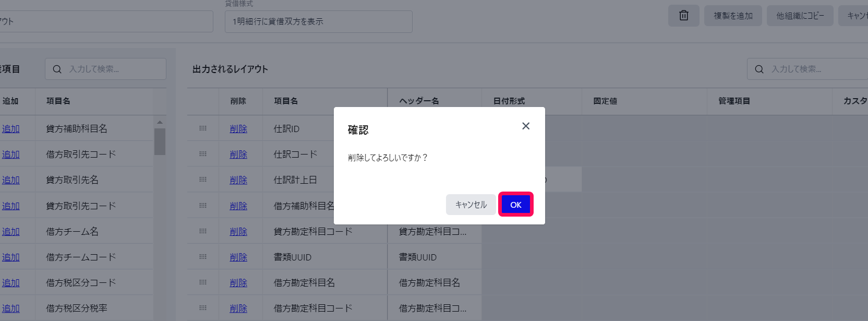Image resolution: width=868 pixels, height=321 pixels.
Task: Click 削除 link for 借方勘定科目コード row
Action: [238, 308]
